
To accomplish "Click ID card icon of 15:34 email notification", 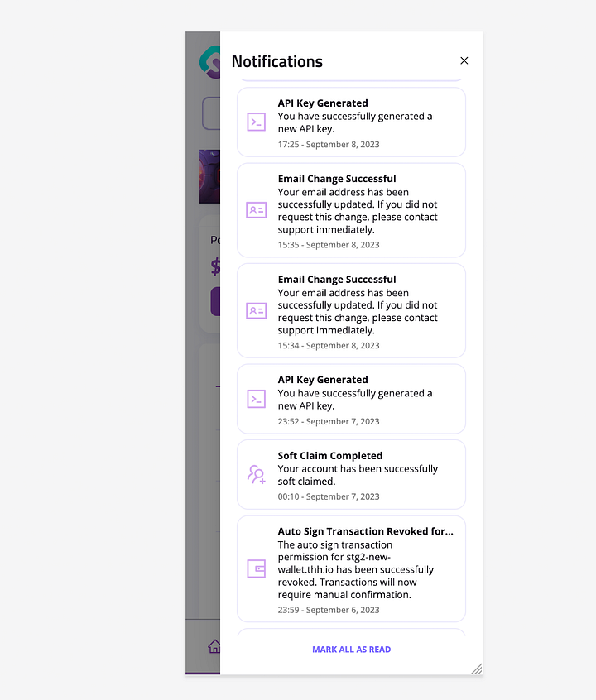I will (257, 311).
